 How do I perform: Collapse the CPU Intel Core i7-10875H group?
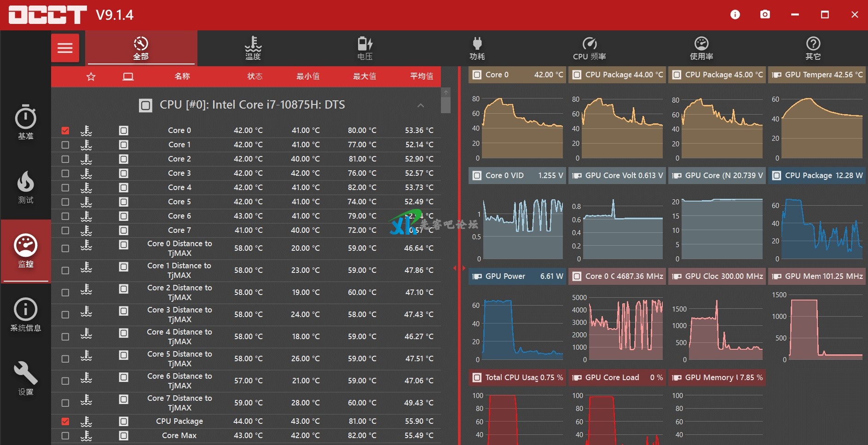click(x=420, y=105)
